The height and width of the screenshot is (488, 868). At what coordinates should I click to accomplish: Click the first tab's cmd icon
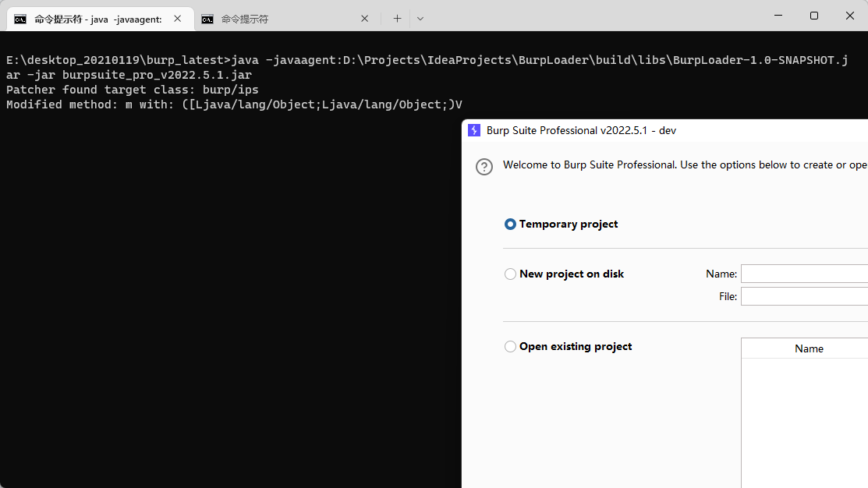tap(20, 19)
